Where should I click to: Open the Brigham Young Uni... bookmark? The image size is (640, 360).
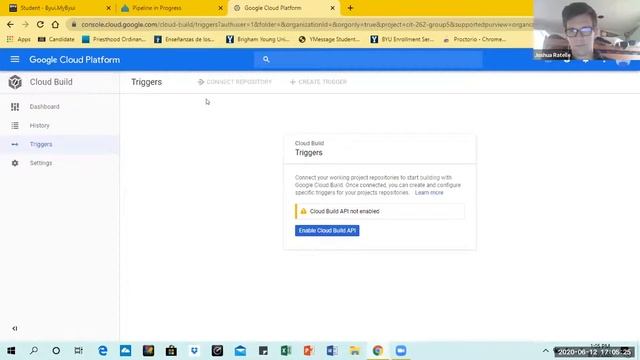click(258, 39)
